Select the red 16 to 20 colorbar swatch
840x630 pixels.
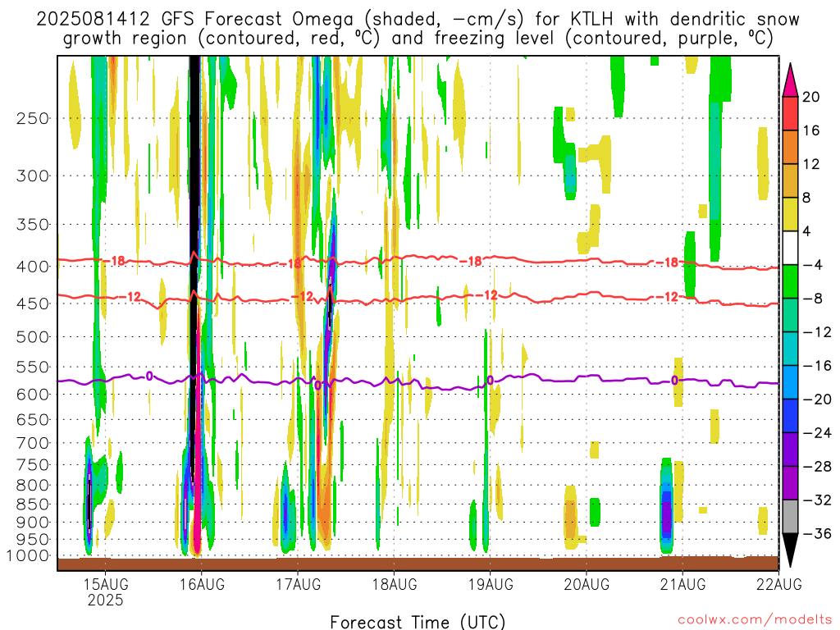(790, 113)
